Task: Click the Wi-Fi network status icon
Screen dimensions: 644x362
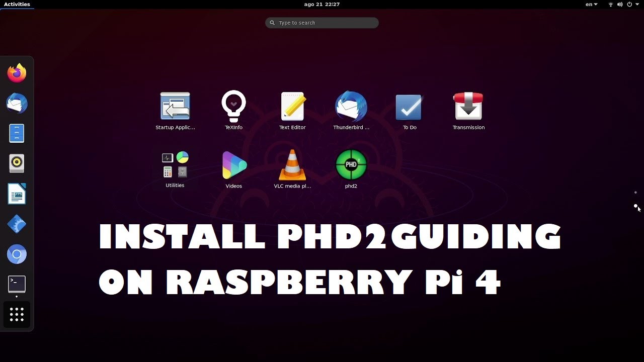Action: pyautogui.click(x=611, y=4)
